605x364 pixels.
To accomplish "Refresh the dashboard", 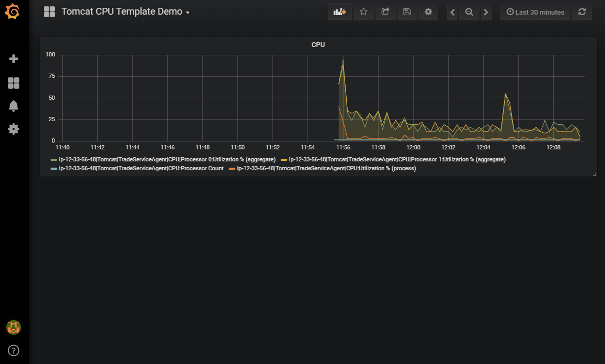I will (x=581, y=12).
